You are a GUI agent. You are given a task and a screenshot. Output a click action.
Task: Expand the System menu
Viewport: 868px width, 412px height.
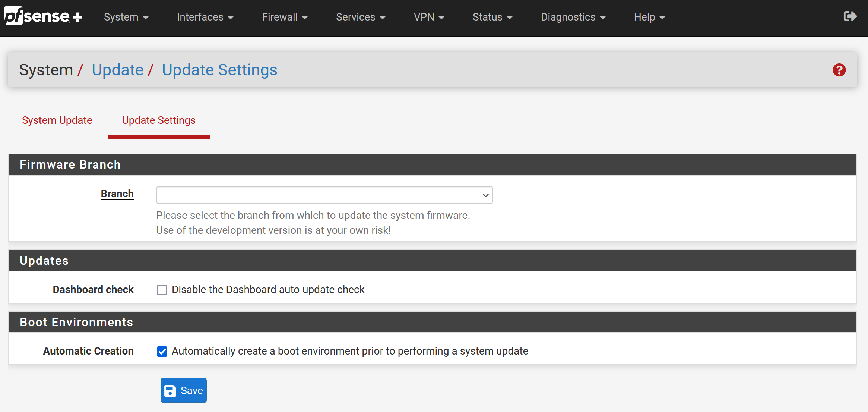click(126, 17)
